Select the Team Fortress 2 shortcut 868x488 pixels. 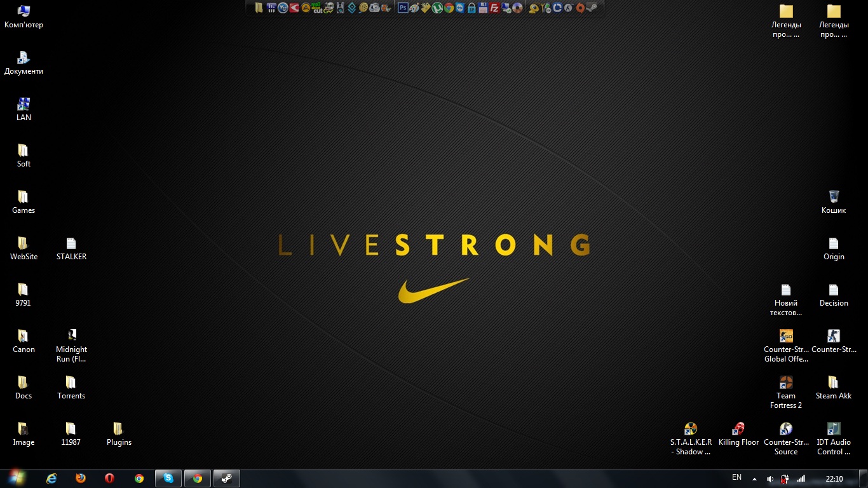tap(786, 392)
